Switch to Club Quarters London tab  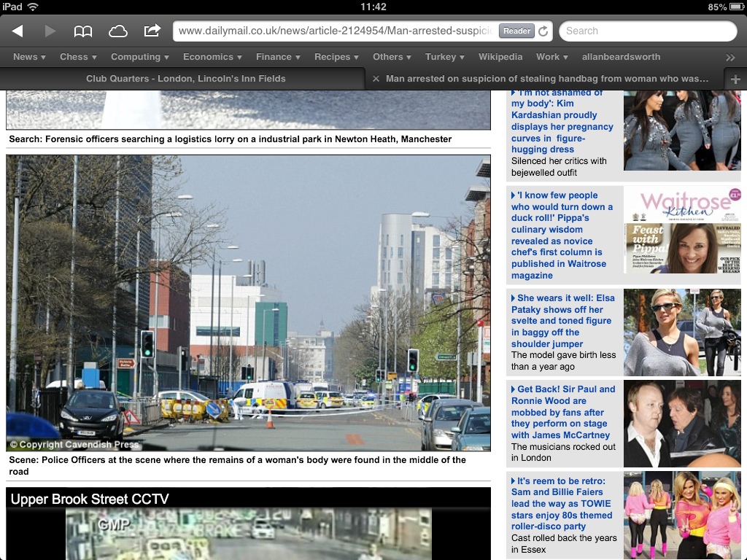185,79
